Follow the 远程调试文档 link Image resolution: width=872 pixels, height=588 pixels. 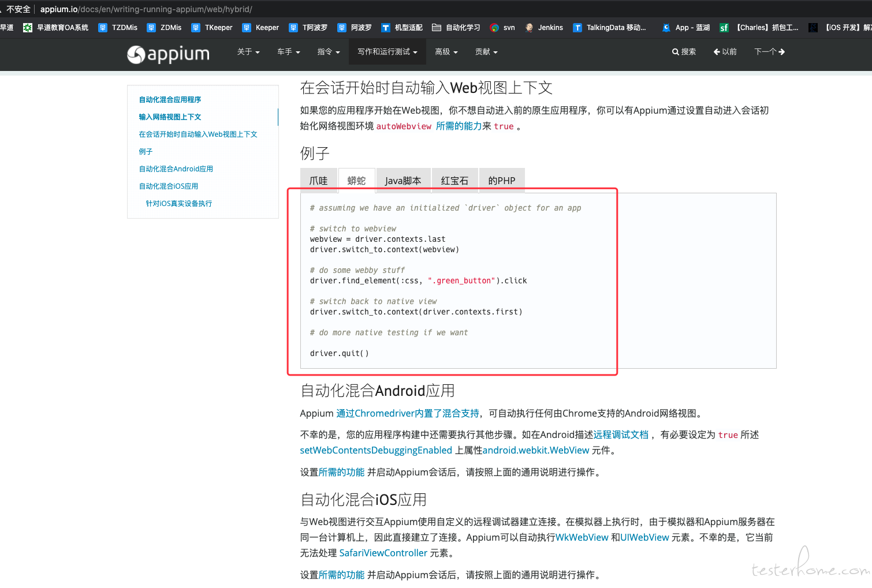[621, 435]
